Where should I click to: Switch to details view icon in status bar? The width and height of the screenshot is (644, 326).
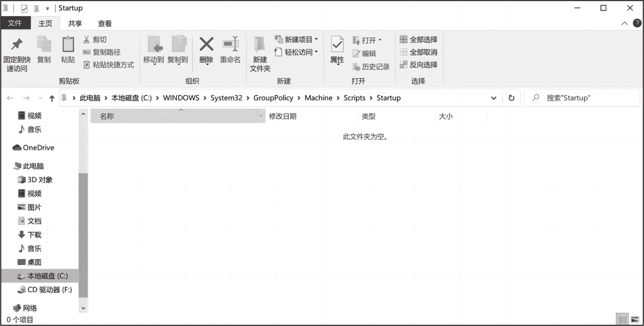coord(623,319)
